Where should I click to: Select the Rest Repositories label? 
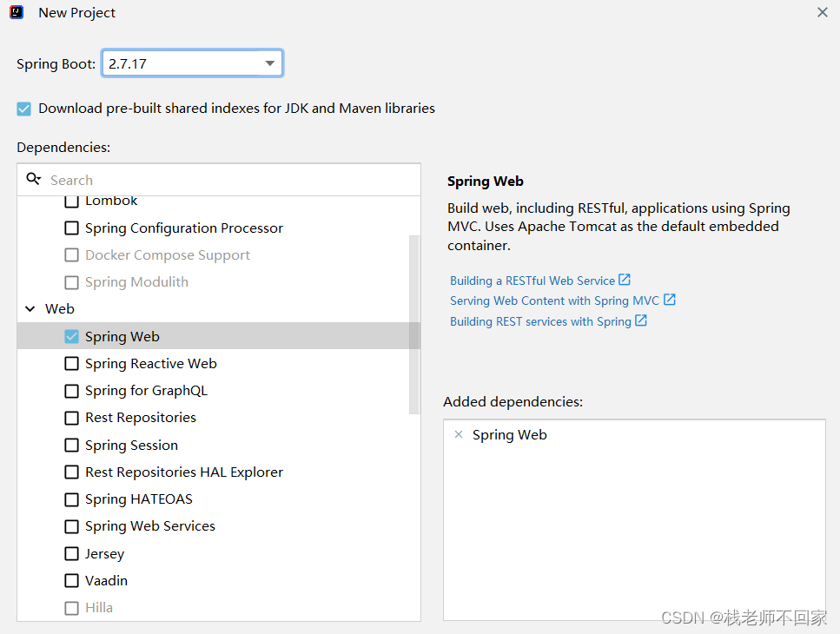point(141,418)
